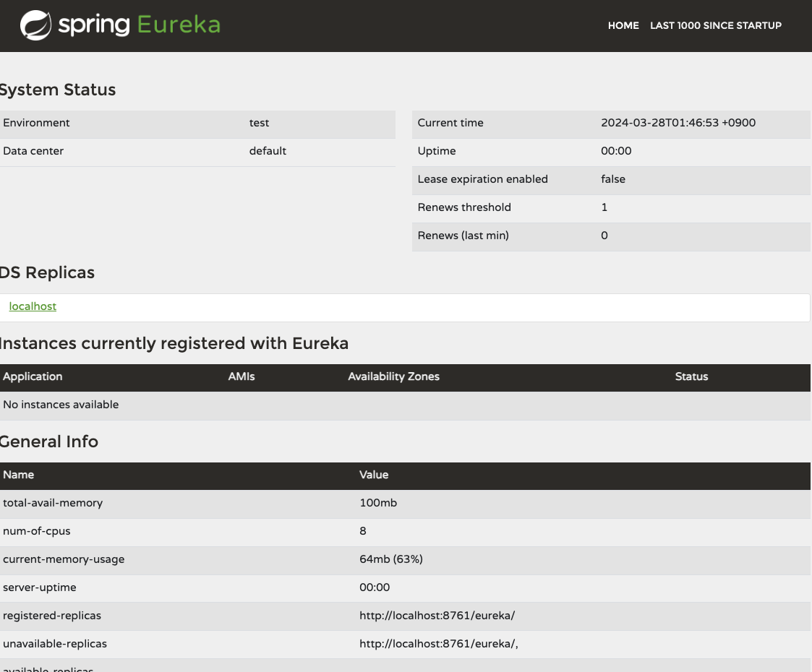This screenshot has width=812, height=672.
Task: Select the General Info heading
Action: [x=49, y=441]
